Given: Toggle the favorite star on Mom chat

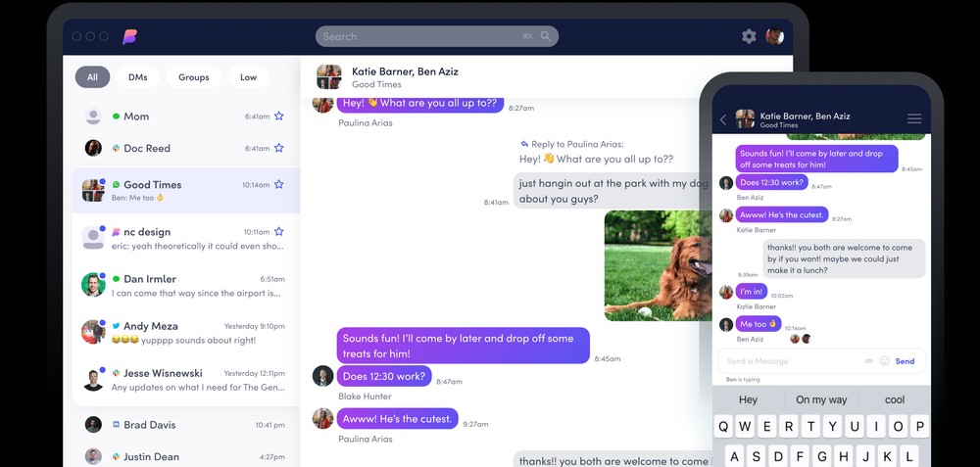Looking at the screenshot, I should (x=278, y=117).
